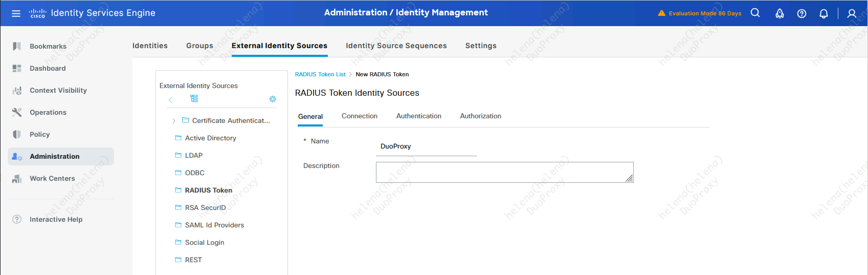Click the tree view icon in sources panel
The width and height of the screenshot is (868, 275).
click(x=194, y=98)
